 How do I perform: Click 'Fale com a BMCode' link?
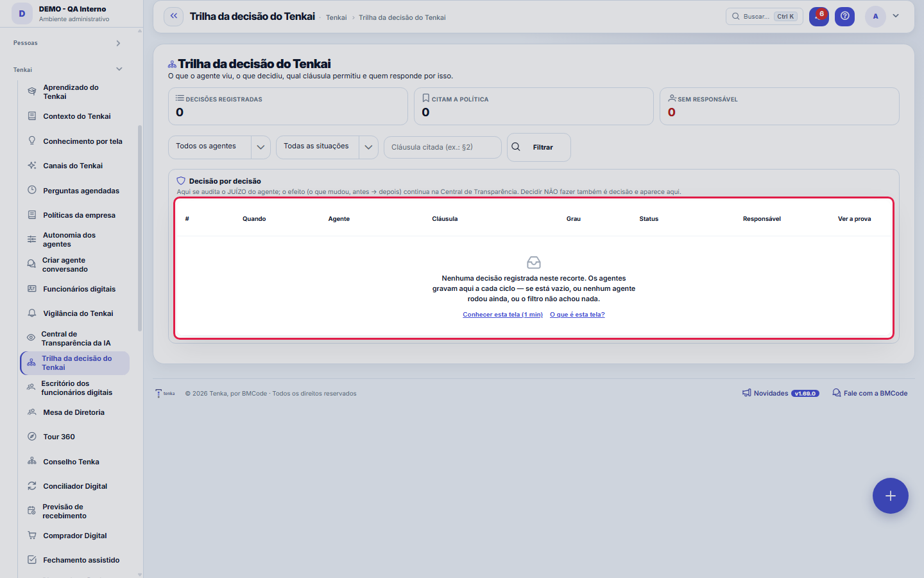870,393
